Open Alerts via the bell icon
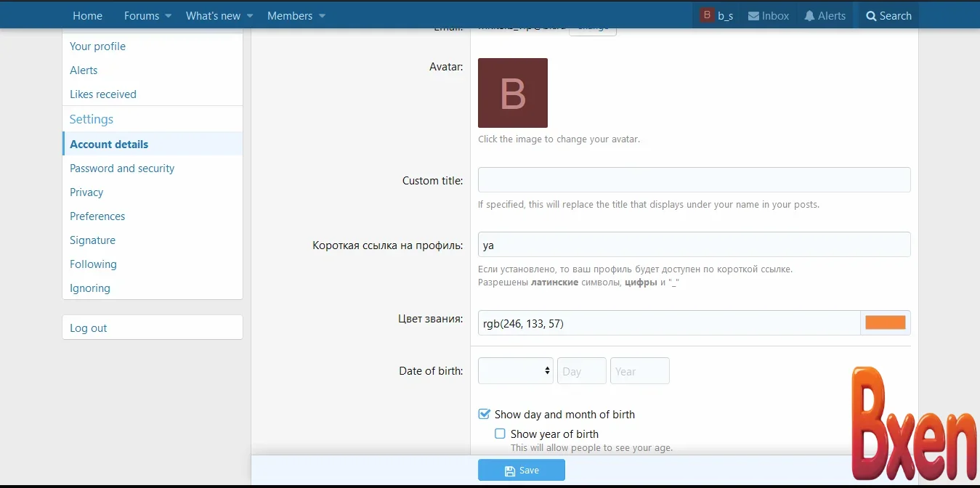980x488 pixels. tap(809, 16)
